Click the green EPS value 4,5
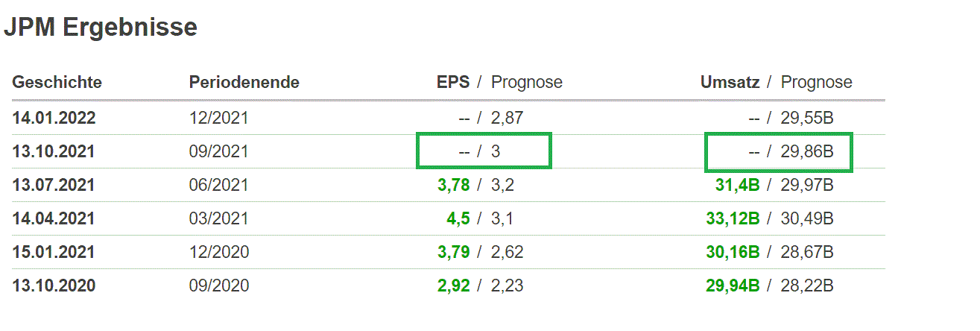980x331 pixels. tap(458, 218)
